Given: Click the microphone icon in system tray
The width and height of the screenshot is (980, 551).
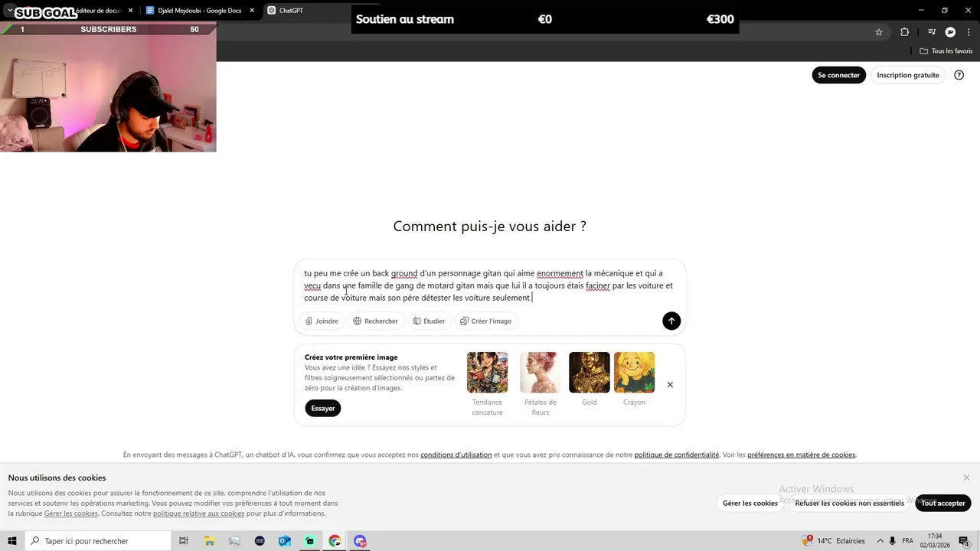Looking at the screenshot, I should tap(893, 541).
